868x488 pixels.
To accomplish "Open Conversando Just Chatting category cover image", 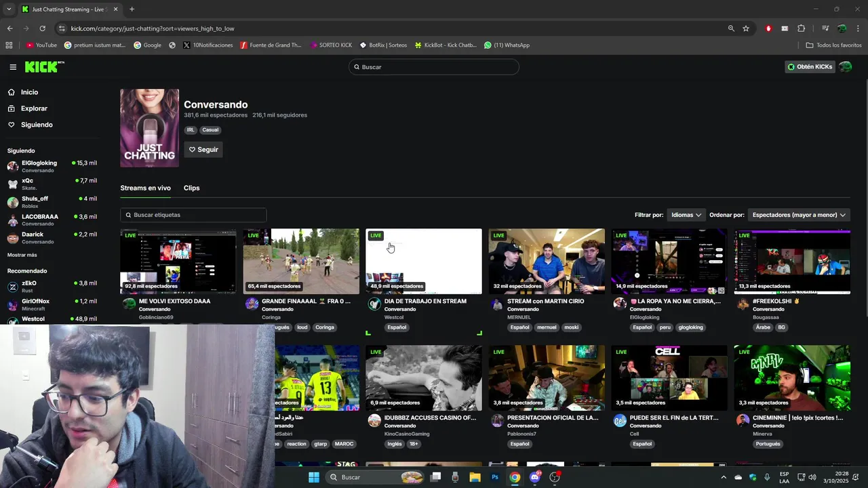I will 150,128.
